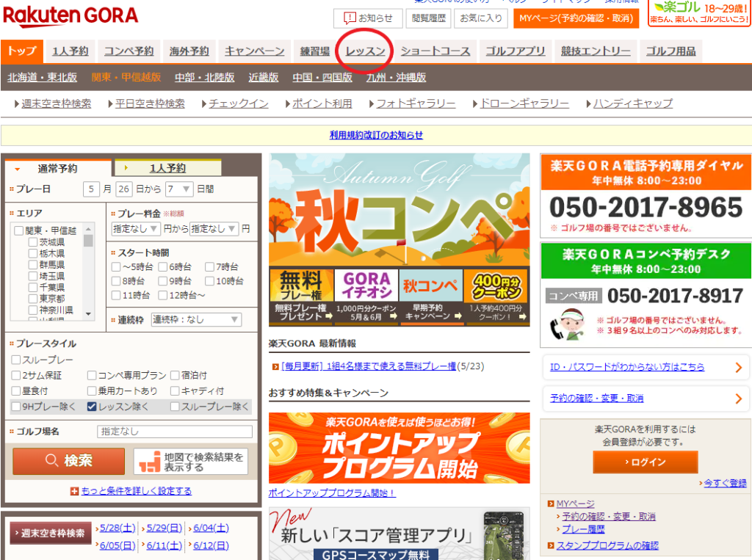Click the スコア管理アプリ banner
This screenshot has width=752, height=560.
[399, 534]
